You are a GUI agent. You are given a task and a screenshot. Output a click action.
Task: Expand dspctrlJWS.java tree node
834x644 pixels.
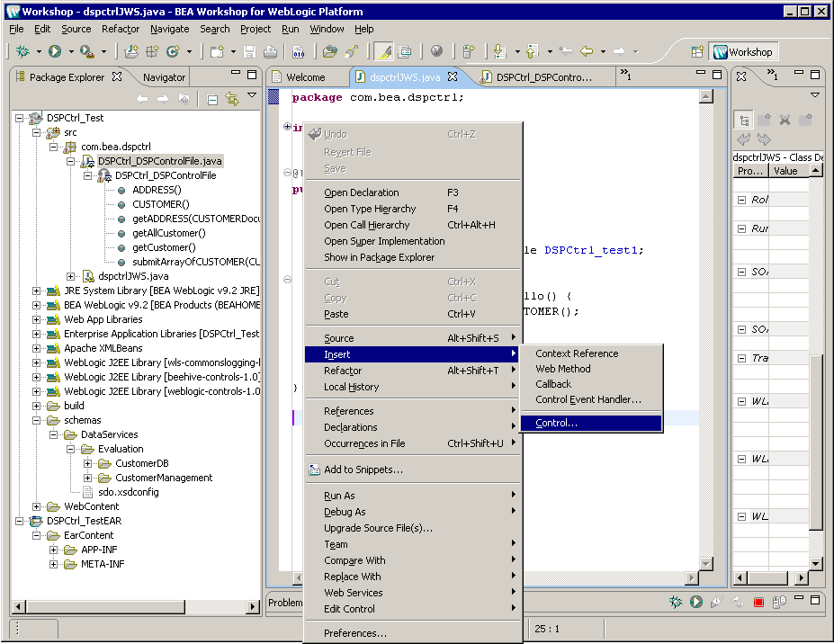point(71,276)
